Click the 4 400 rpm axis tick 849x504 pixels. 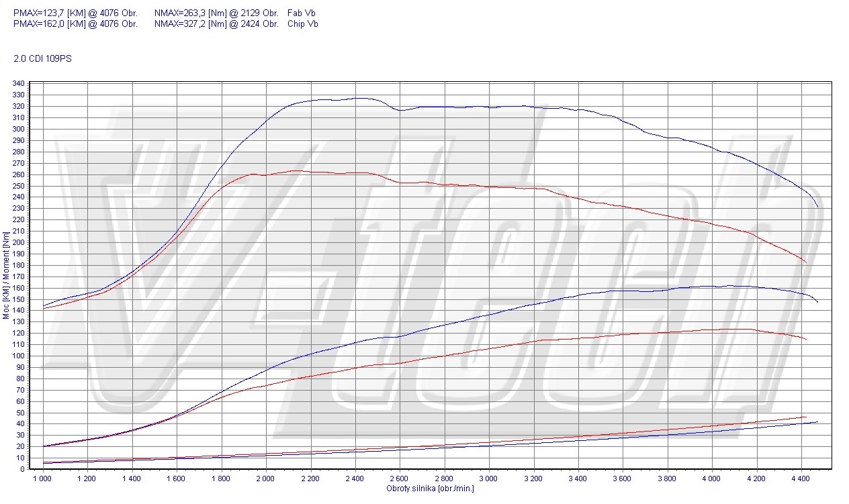(801, 478)
